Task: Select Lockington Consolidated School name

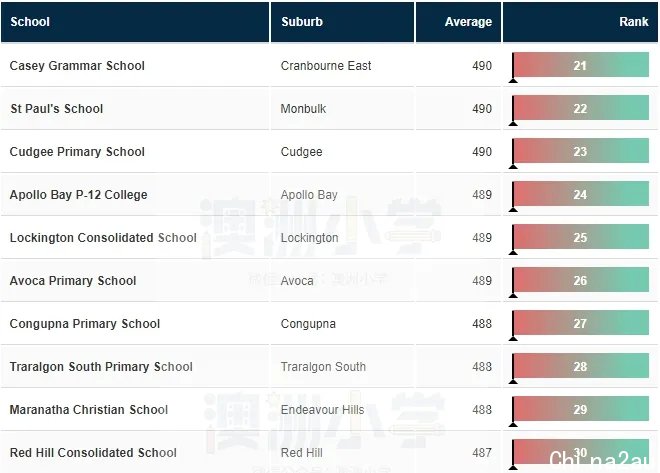Action: click(103, 237)
